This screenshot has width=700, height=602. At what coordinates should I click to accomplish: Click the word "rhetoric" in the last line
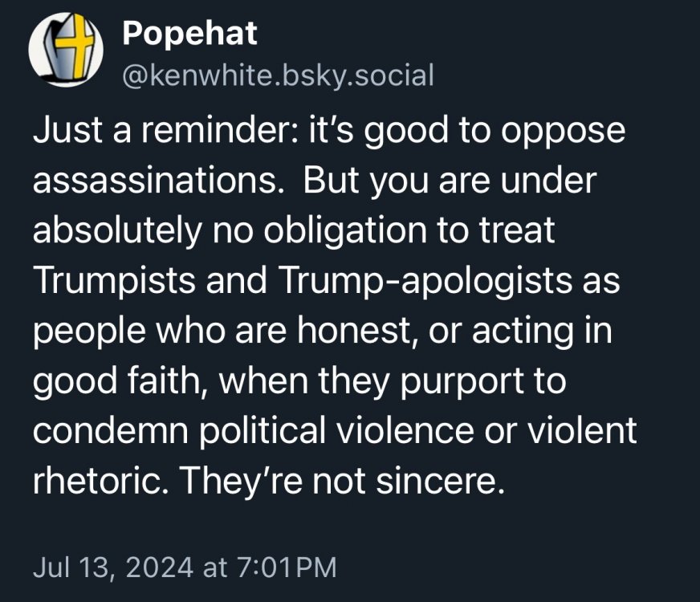(x=89, y=479)
